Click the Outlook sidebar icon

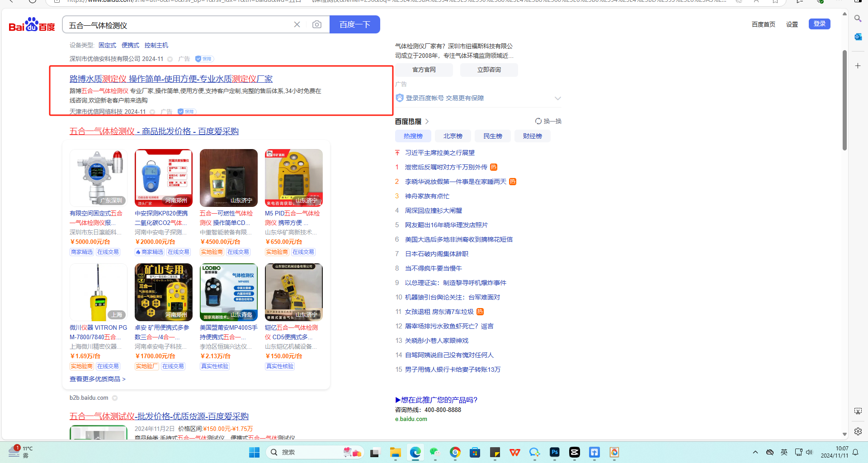click(x=858, y=37)
